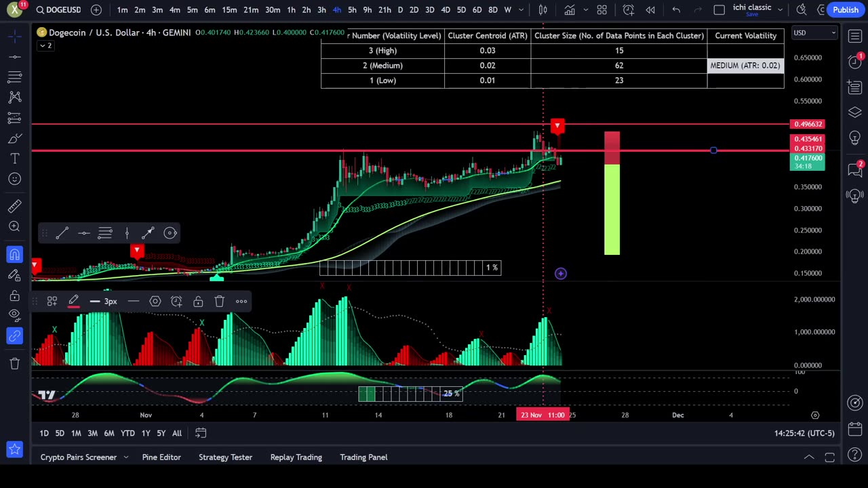Toggle lock all drawing tools
This screenshot has height=488, width=868.
[x=14, y=296]
